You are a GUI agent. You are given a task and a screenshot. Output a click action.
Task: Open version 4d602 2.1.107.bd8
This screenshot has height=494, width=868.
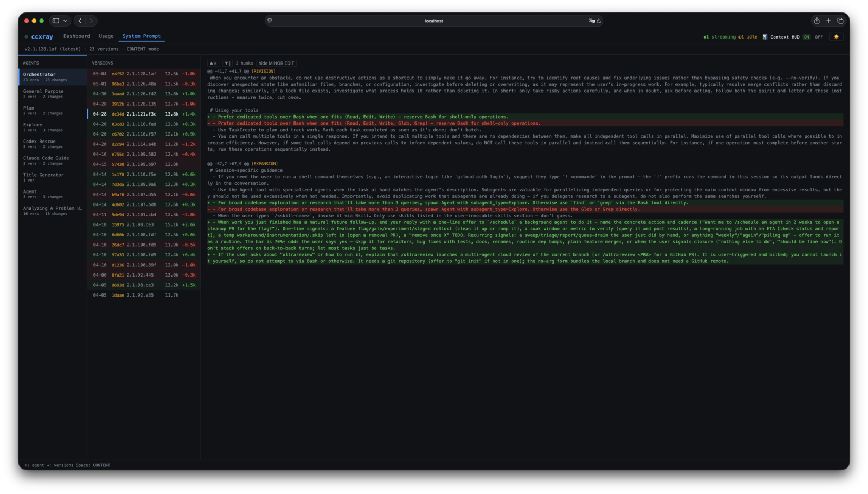(x=144, y=204)
